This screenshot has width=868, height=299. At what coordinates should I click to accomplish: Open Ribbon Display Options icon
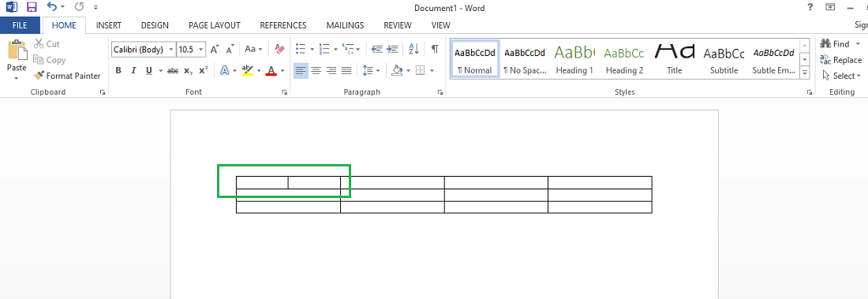tap(830, 7)
